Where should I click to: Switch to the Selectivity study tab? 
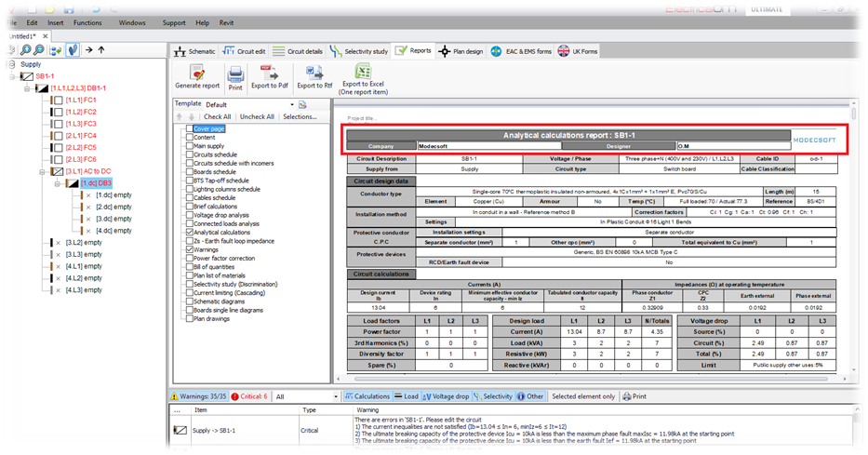[x=359, y=51]
